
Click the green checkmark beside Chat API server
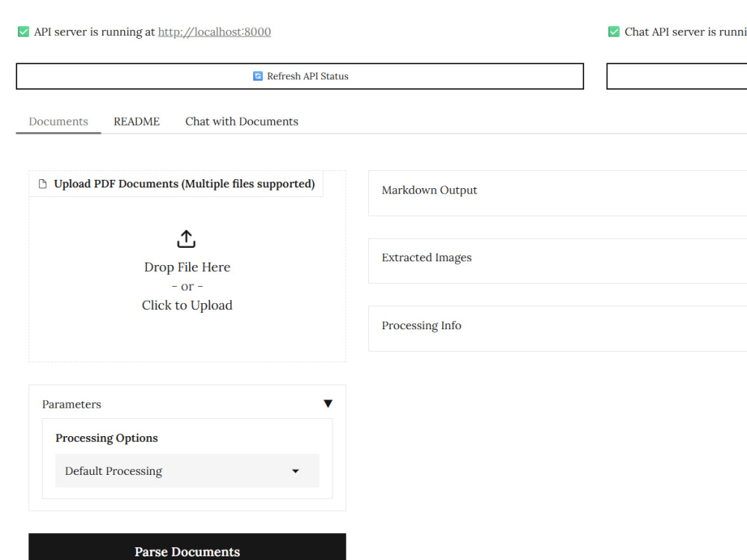[x=613, y=32]
